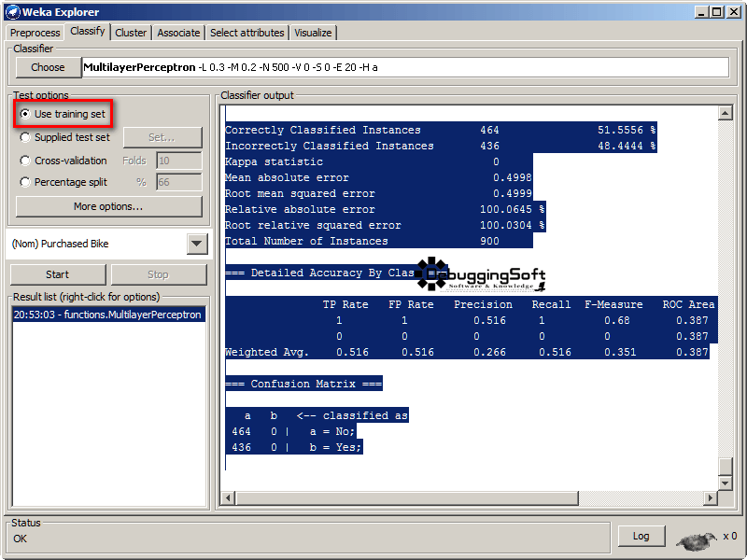Click the Kappa statistic line

(x=379, y=161)
